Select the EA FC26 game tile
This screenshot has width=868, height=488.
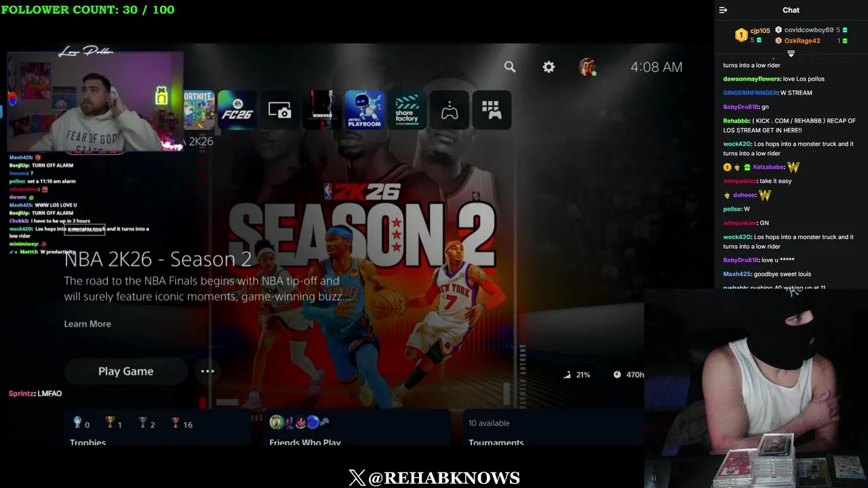[237, 110]
